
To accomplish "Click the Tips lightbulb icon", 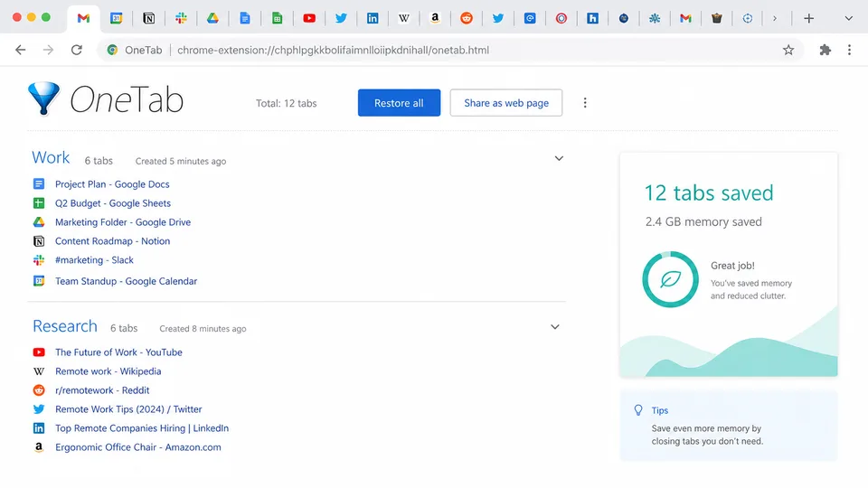I will pyautogui.click(x=638, y=410).
